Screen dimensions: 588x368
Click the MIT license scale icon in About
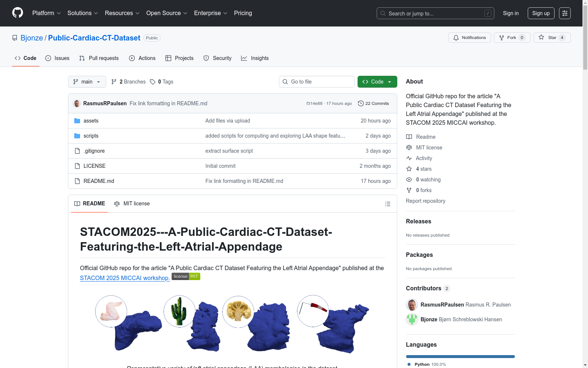coord(409,148)
